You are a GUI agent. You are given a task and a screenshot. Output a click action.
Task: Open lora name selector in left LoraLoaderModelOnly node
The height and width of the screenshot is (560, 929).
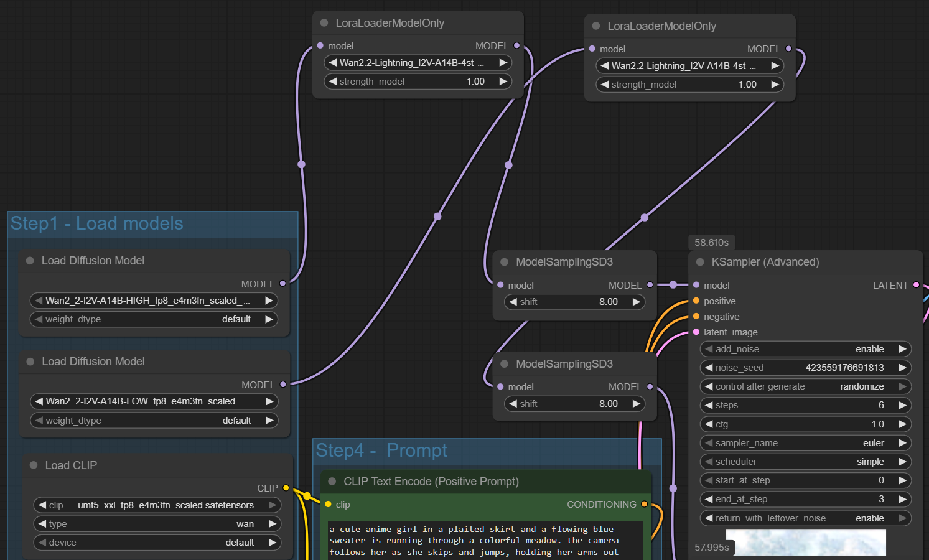click(418, 63)
